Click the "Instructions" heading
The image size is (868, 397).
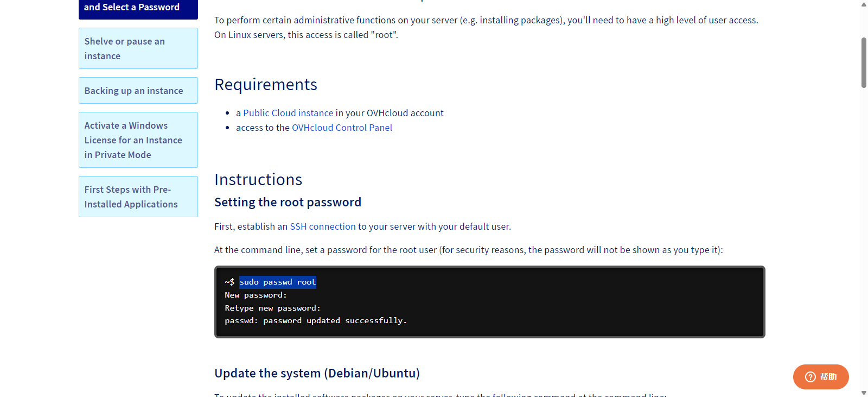point(258,180)
